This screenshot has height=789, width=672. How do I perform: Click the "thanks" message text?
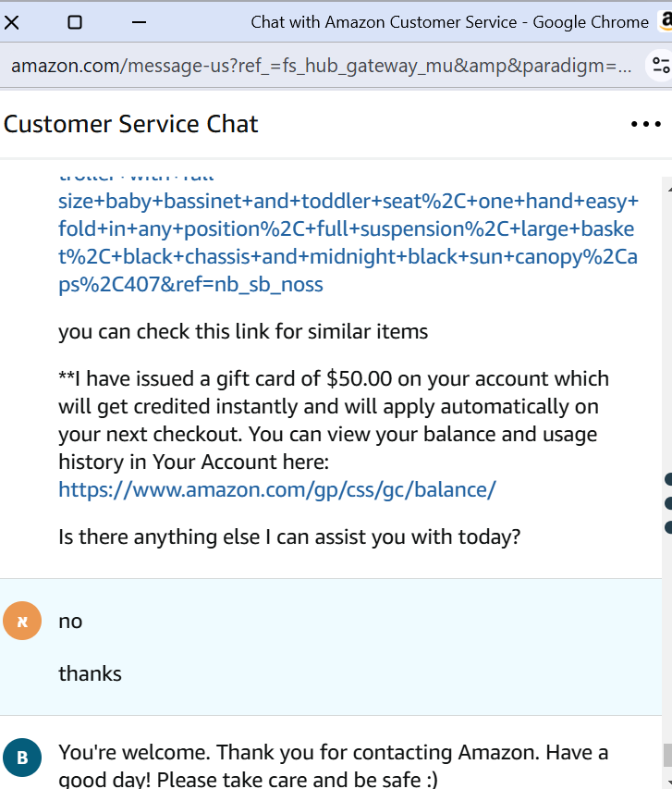(x=90, y=673)
